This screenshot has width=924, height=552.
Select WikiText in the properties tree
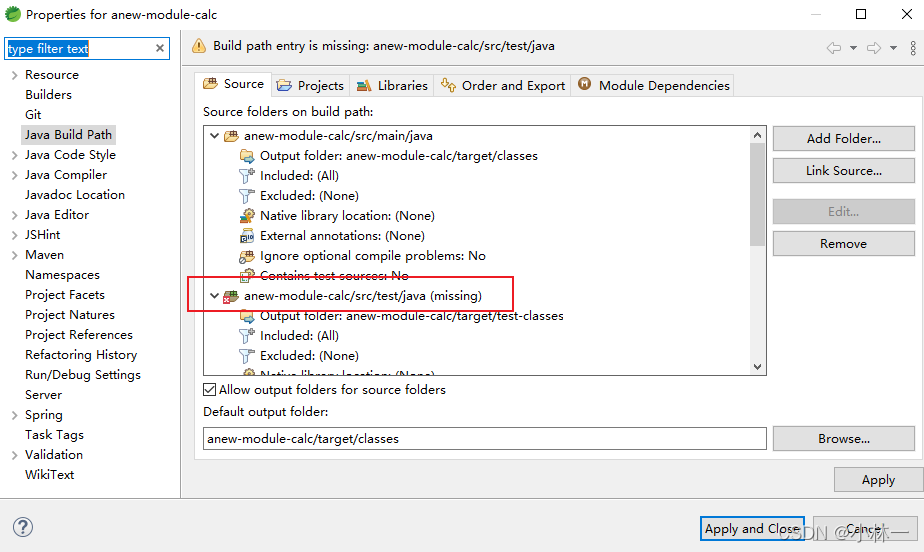tap(50, 475)
